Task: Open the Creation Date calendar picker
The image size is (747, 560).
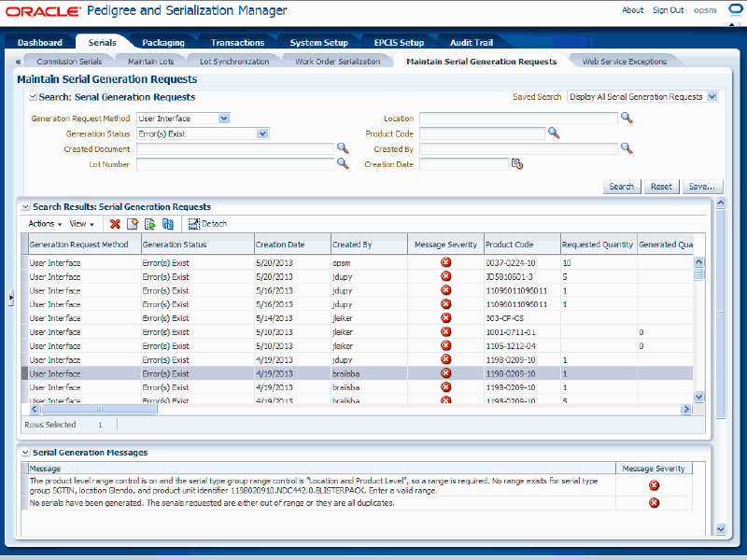Action: [517, 164]
